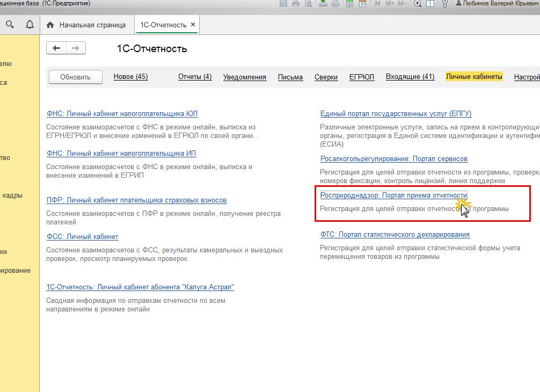Click the split window panels icon
This screenshot has width=540, height=392.
[430, 3]
